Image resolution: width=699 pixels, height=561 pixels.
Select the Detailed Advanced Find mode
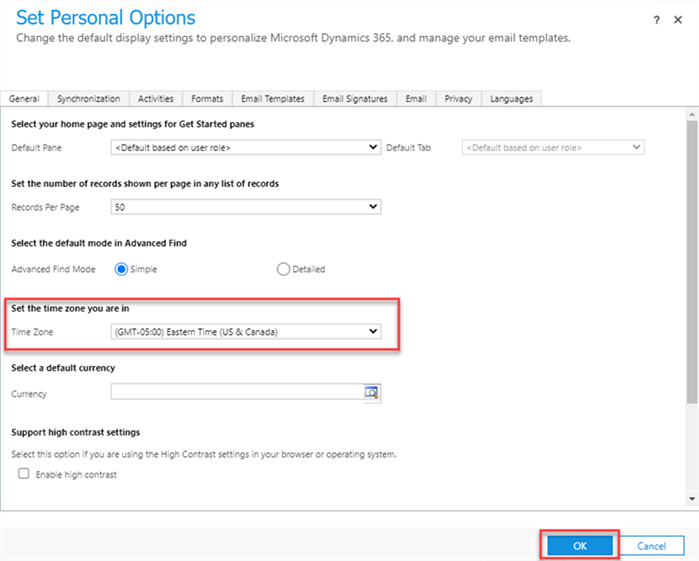pyautogui.click(x=283, y=269)
